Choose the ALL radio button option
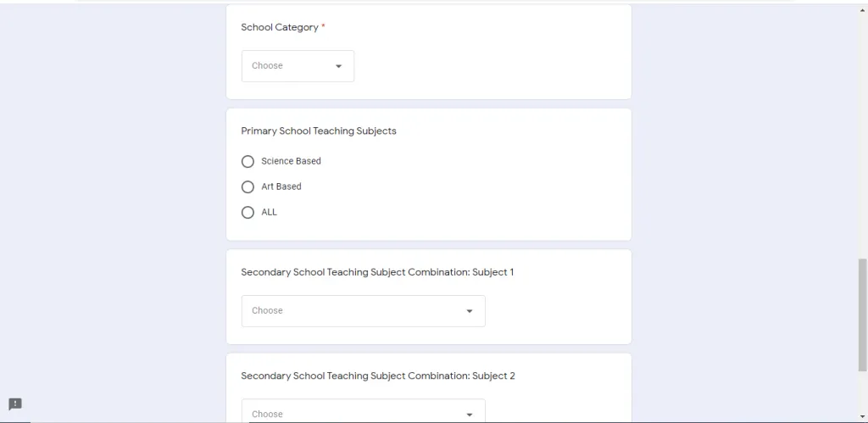The height and width of the screenshot is (423, 868). (248, 212)
